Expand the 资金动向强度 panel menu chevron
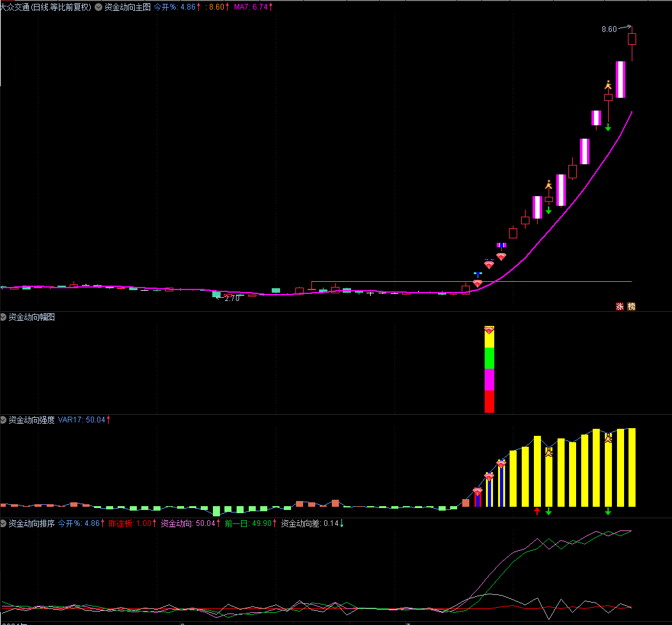Screen dimensions: 672x625 (4, 420)
